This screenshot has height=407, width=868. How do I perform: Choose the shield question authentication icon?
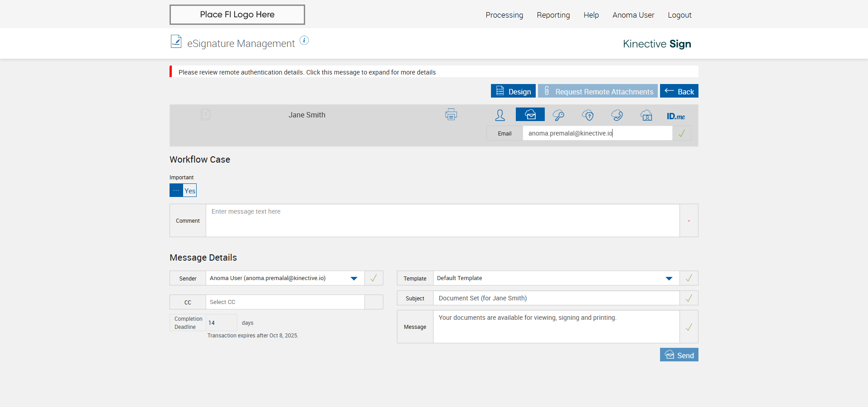tap(588, 115)
